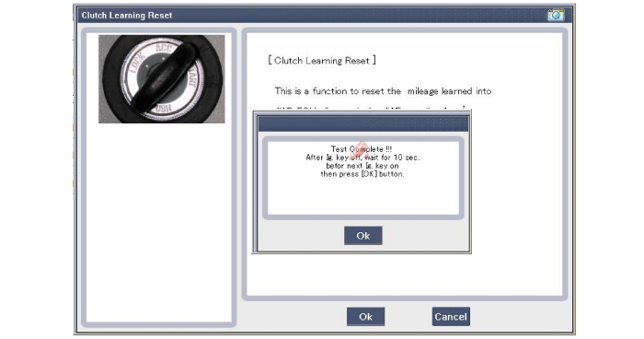
Task: Click the "then press [OK] button." line
Action: (362, 174)
